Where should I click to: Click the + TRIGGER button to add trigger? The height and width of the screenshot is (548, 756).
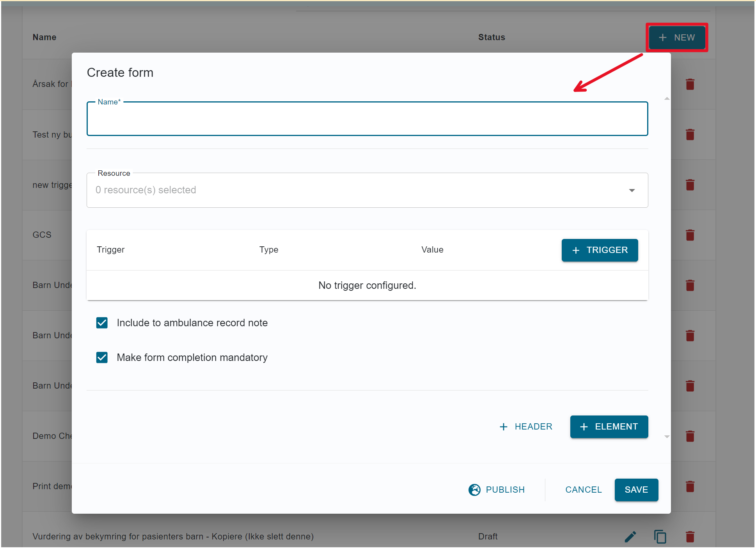click(x=599, y=250)
